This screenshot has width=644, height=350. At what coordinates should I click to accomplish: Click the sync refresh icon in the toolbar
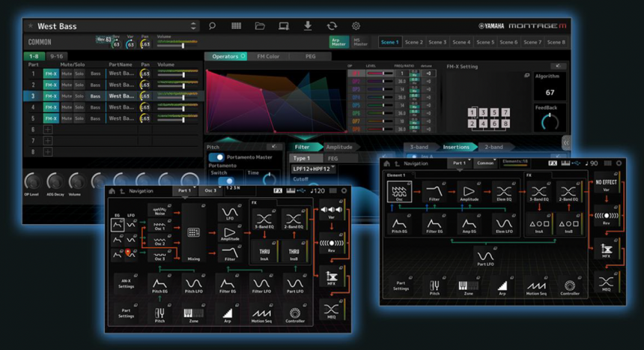[332, 26]
